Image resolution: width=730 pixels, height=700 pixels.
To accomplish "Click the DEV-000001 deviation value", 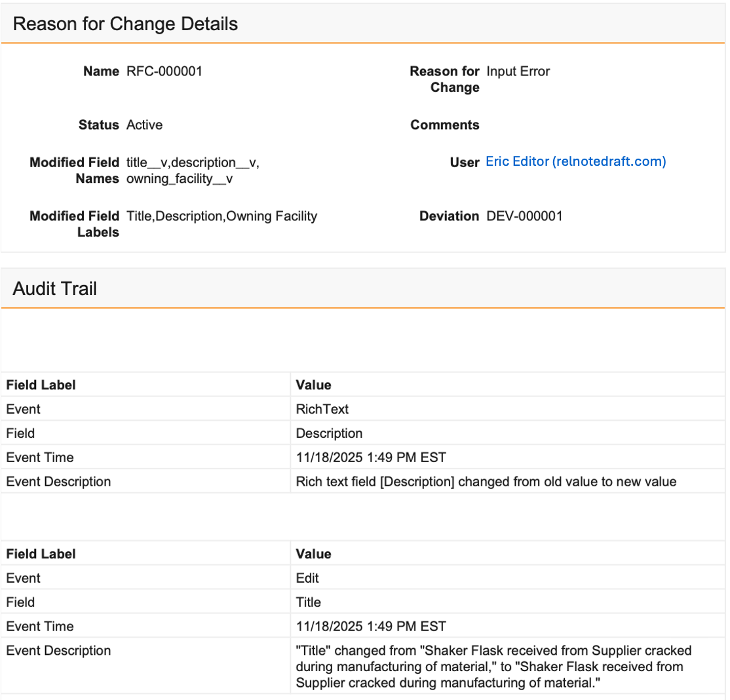I will point(524,216).
